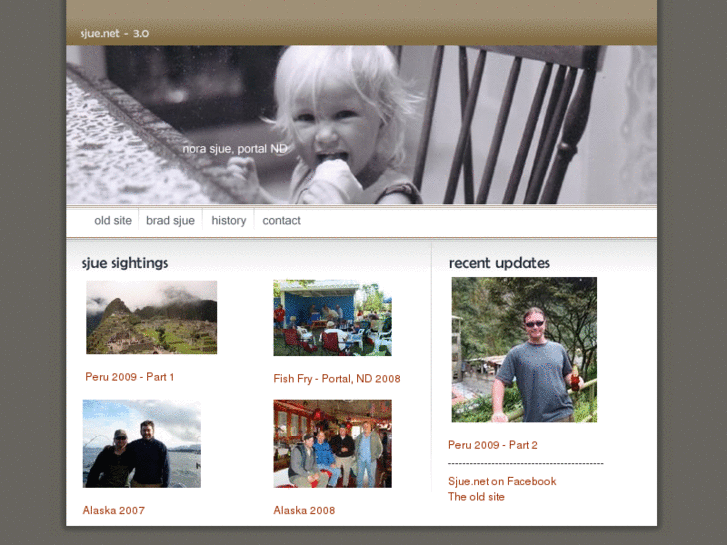Viewport: 727px width, 545px height.
Task: Follow the Peru 2009 - Part 1 link
Action: click(130, 377)
